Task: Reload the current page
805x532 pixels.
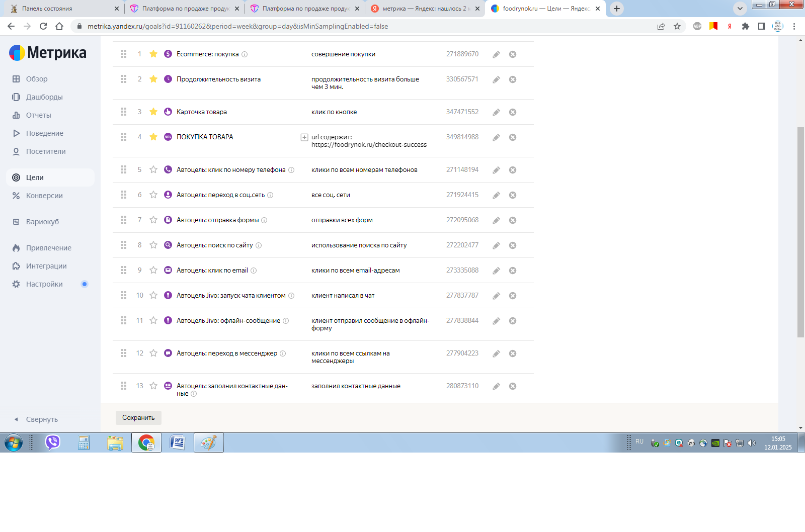Action: point(43,26)
